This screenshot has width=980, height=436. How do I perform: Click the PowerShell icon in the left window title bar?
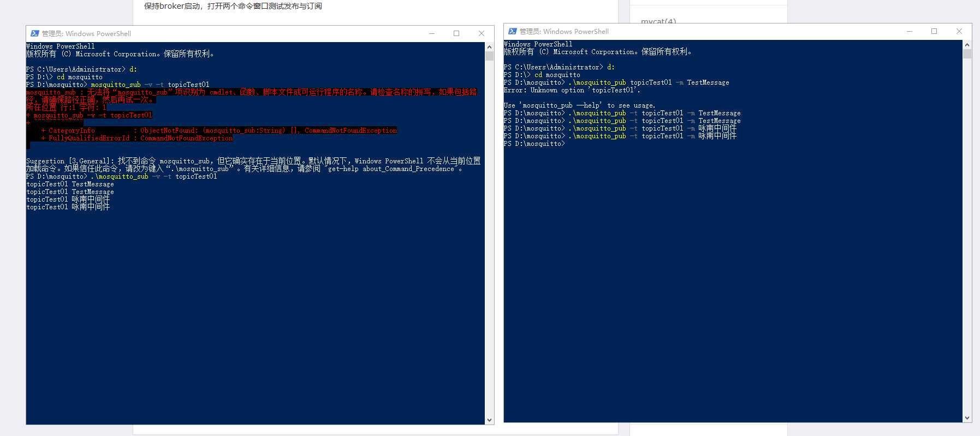[x=34, y=33]
